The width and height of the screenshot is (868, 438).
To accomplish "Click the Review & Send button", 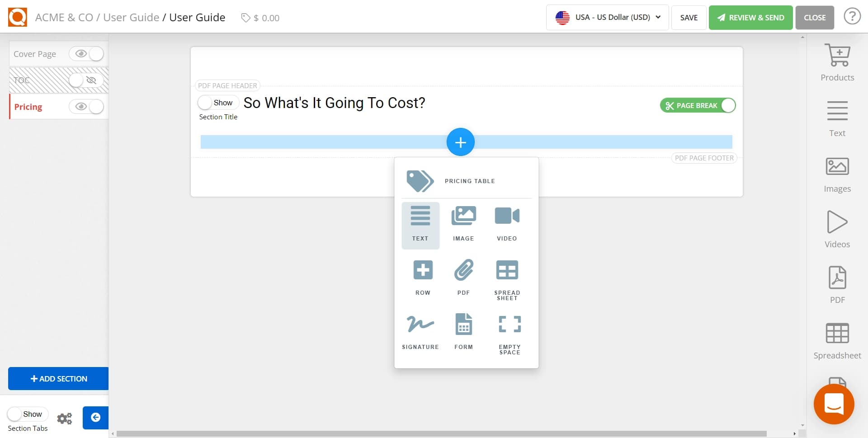I will pos(750,18).
